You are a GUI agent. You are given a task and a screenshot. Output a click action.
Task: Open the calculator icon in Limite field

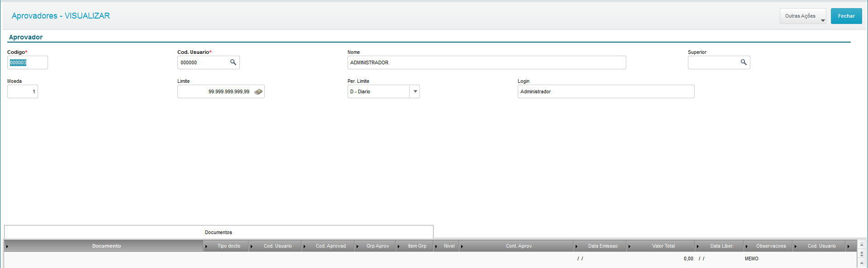(x=258, y=91)
